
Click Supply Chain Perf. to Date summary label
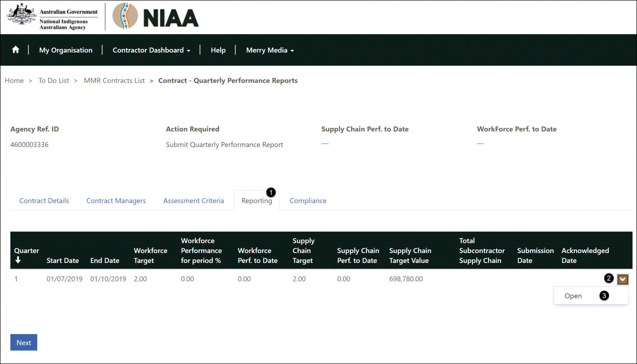[365, 129]
